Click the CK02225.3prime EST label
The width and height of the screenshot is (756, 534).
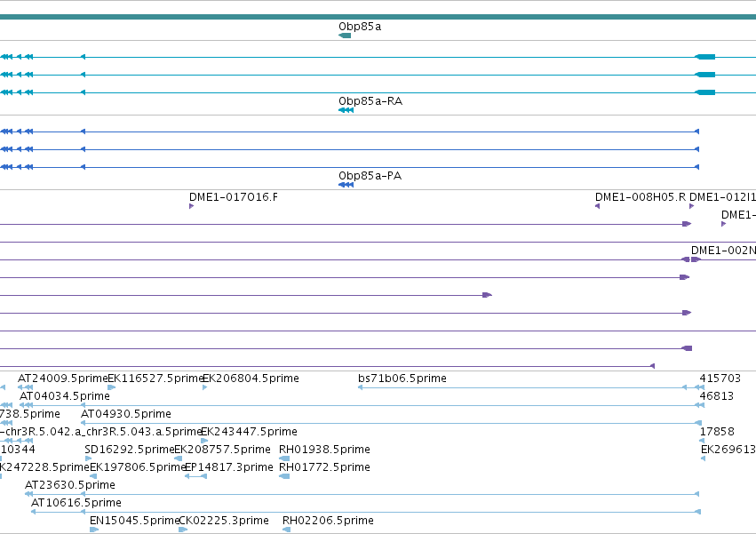tap(224, 521)
